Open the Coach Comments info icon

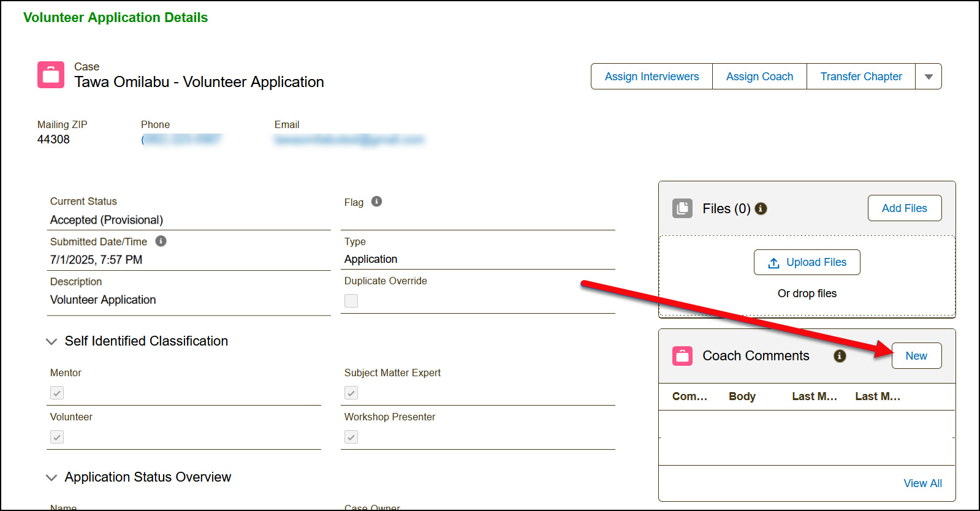tap(840, 356)
